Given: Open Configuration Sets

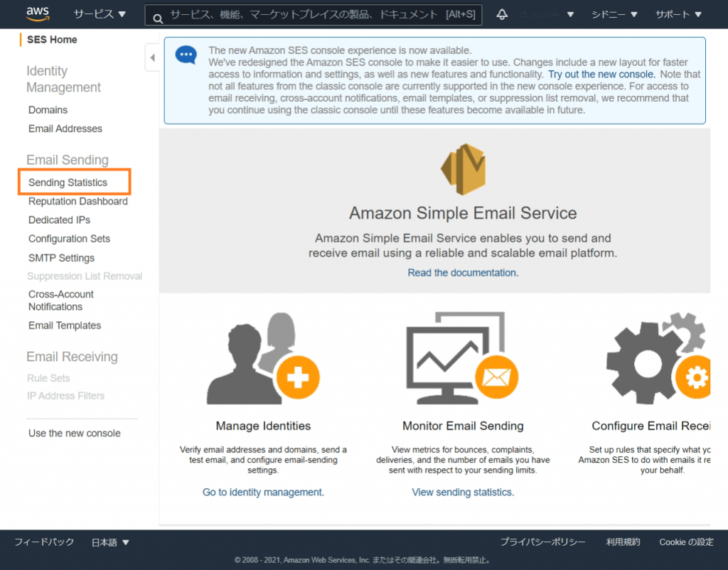Looking at the screenshot, I should point(69,239).
